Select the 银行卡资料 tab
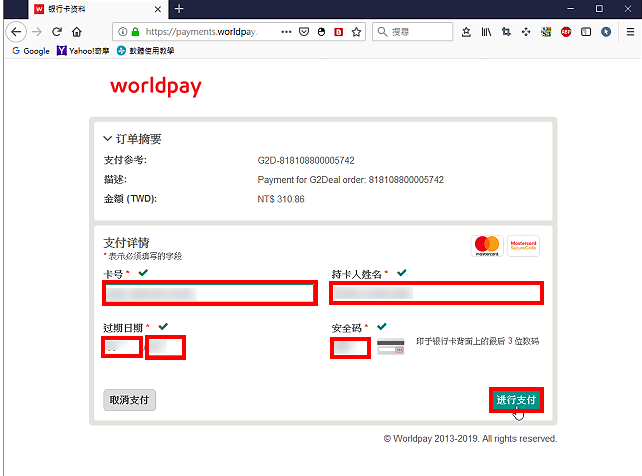642x476 pixels. click(98, 9)
